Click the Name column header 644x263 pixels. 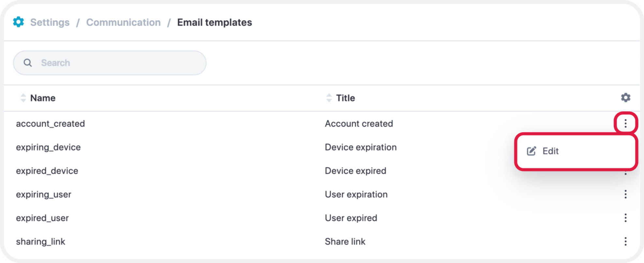click(43, 98)
